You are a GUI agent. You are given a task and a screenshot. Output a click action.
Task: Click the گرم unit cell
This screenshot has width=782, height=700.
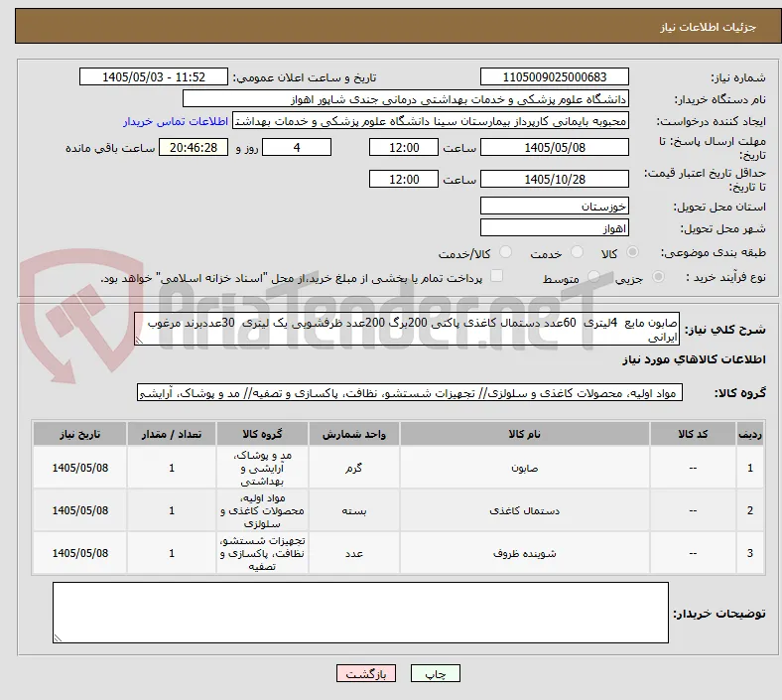(x=354, y=468)
